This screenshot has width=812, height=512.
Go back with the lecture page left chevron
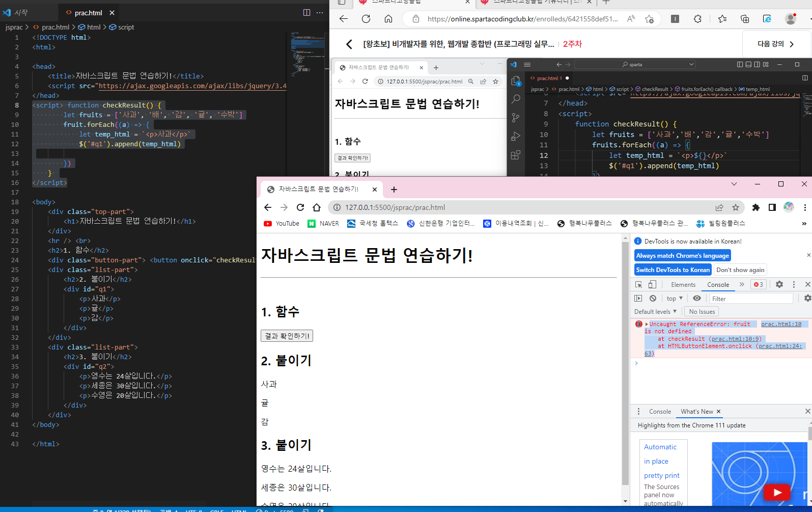pyautogui.click(x=349, y=44)
